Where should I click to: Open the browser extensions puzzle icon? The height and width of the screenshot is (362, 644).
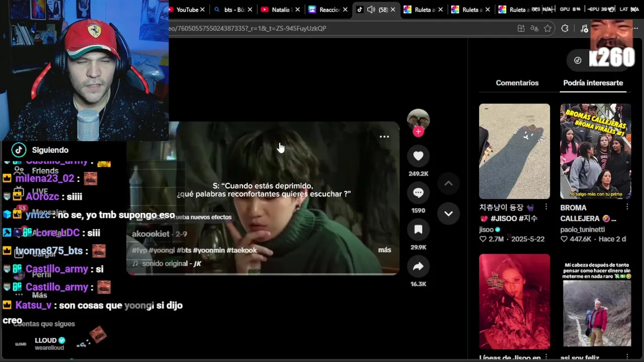coord(565,29)
